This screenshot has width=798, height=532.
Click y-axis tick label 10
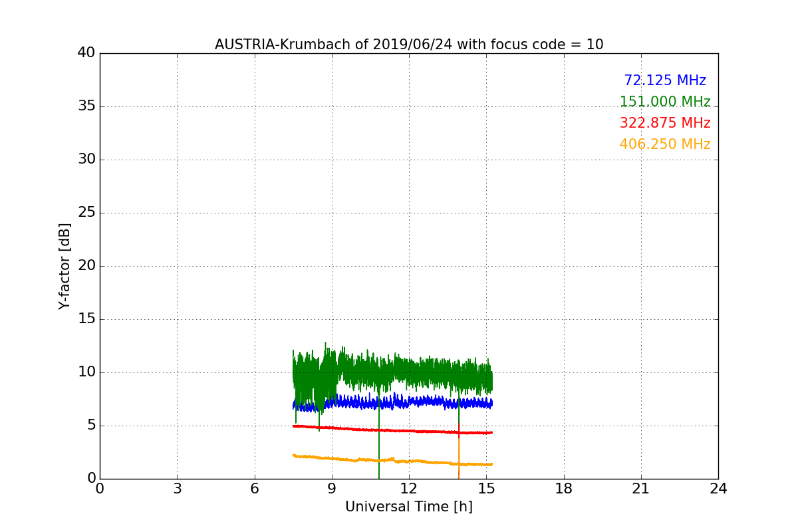pyautogui.click(x=86, y=372)
